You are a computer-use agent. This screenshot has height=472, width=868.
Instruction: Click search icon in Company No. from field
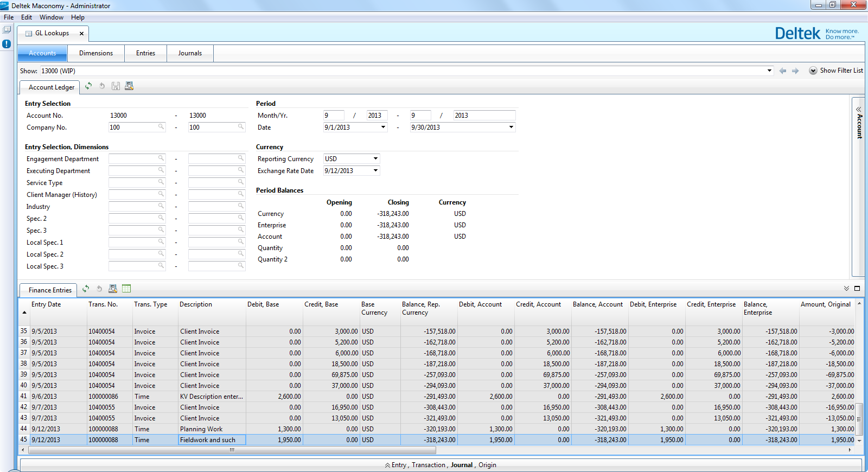(x=161, y=126)
